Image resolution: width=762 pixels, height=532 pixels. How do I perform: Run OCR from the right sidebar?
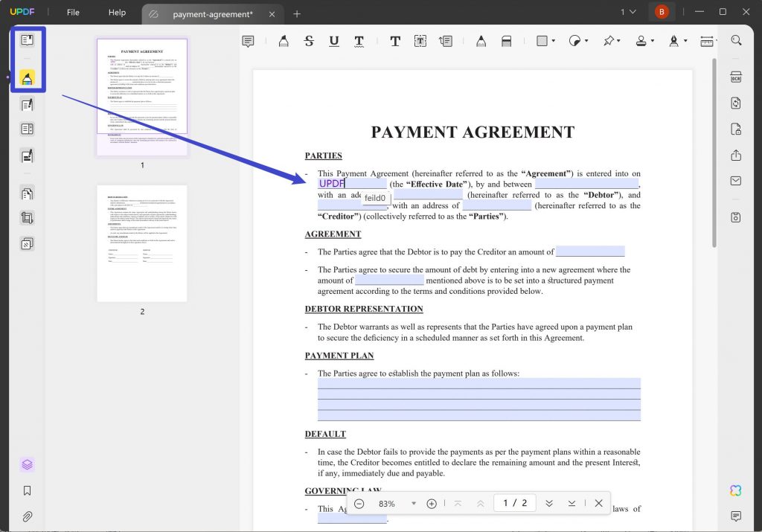pos(736,76)
